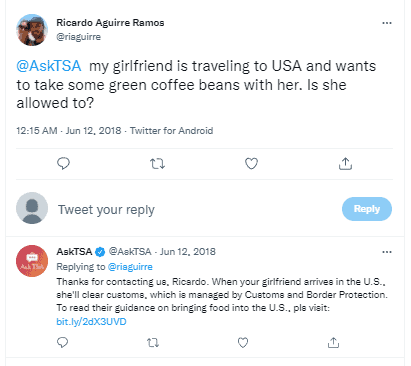Open the 12:15 AM Jun 12, 2018 timestamp
This screenshot has height=366, width=411.
click(69, 131)
